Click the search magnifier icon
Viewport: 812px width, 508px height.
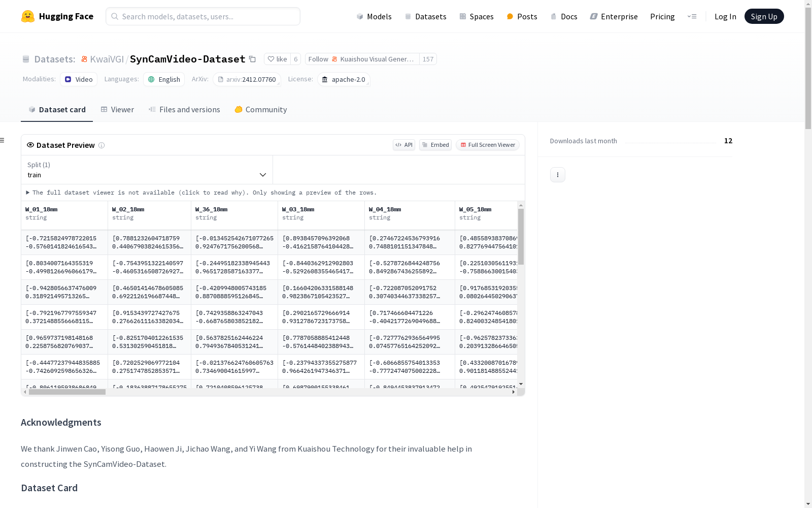pyautogui.click(x=115, y=16)
